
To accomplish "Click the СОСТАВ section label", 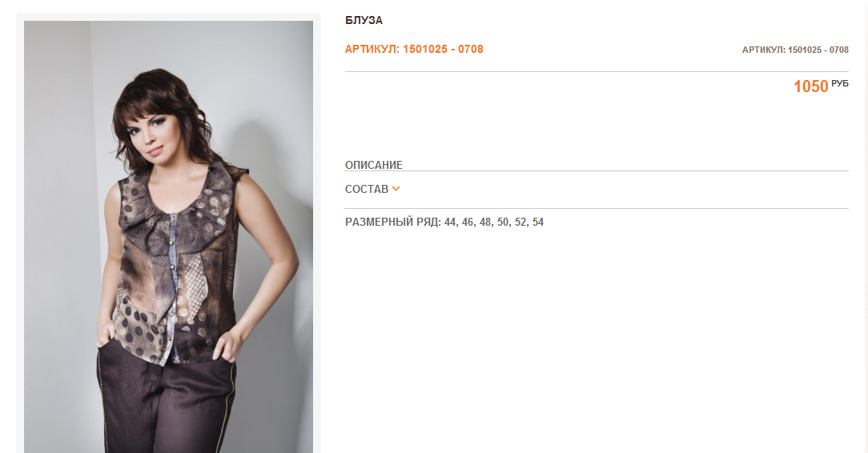I will pos(367,189).
